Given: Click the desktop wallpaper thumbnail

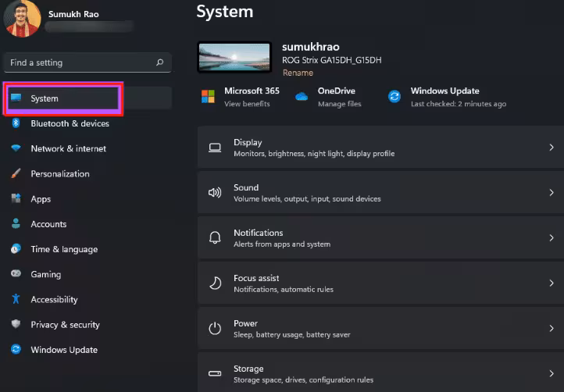Looking at the screenshot, I should (235, 59).
